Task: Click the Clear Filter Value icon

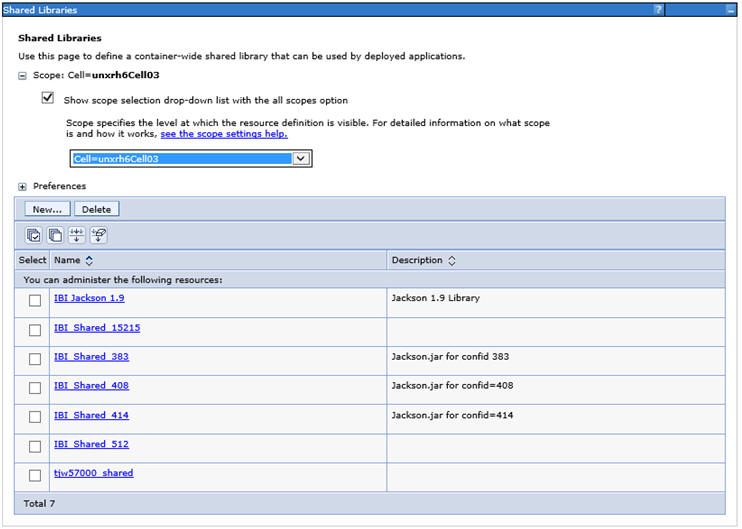Action: (98, 235)
